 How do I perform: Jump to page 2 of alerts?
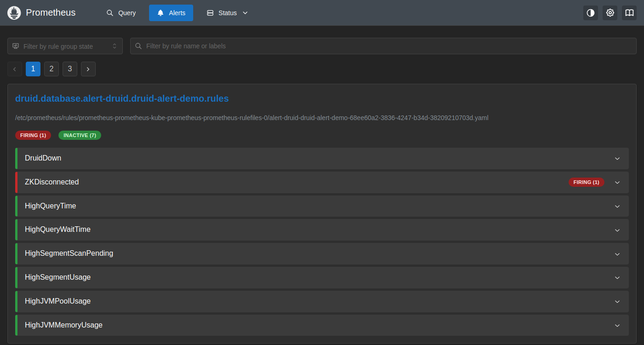[52, 69]
